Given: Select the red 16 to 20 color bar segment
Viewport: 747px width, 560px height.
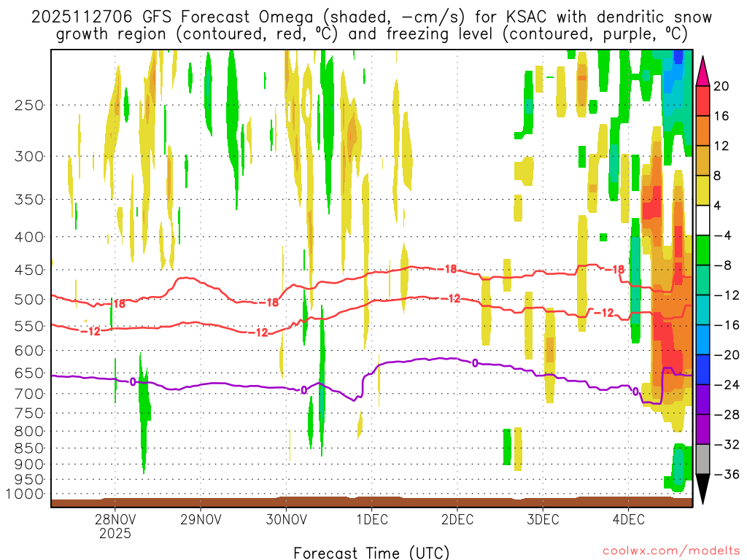Looking at the screenshot, I should point(703,101).
